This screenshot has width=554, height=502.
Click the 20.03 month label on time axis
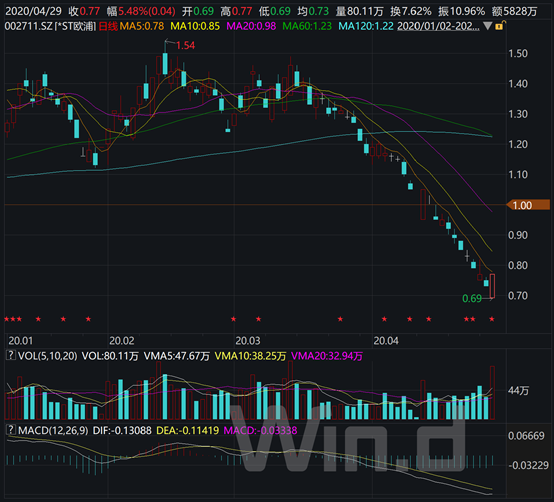[x=248, y=341]
